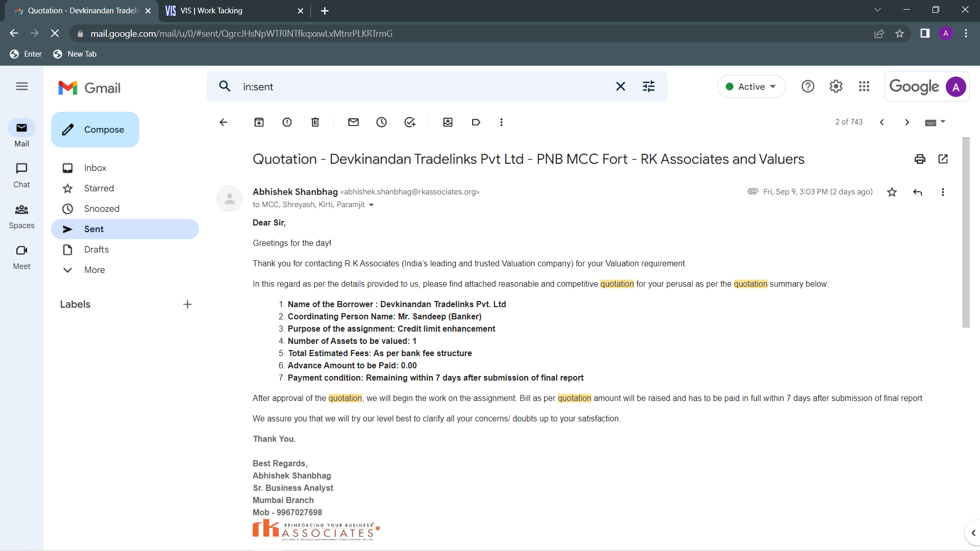Image resolution: width=980 pixels, height=551 pixels.
Task: Go to the newer conversation
Action: tap(882, 122)
